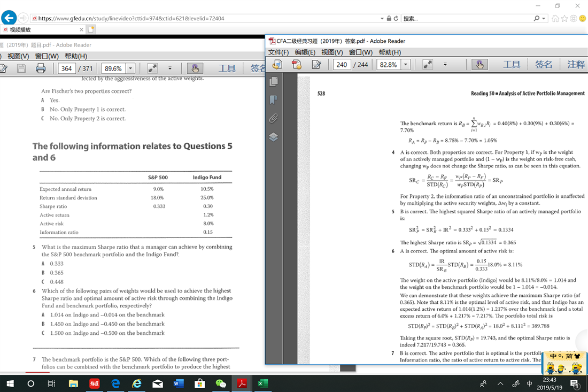The width and height of the screenshot is (588, 392).
Task: Open WeChat from the taskbar
Action: [220, 383]
